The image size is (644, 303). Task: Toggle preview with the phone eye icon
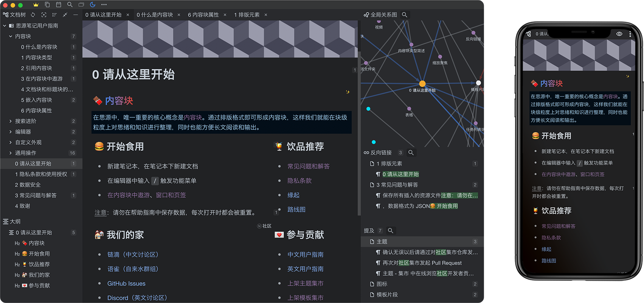tap(619, 34)
